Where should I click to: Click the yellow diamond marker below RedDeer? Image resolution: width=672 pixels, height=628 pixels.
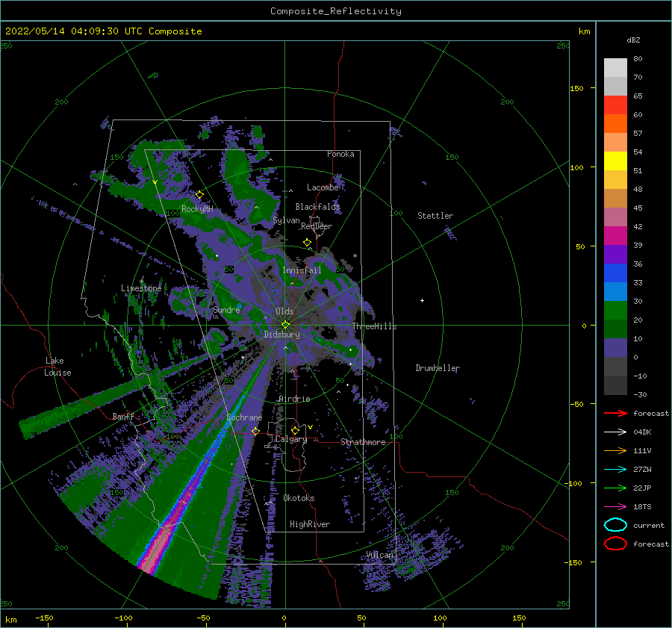[307, 243]
